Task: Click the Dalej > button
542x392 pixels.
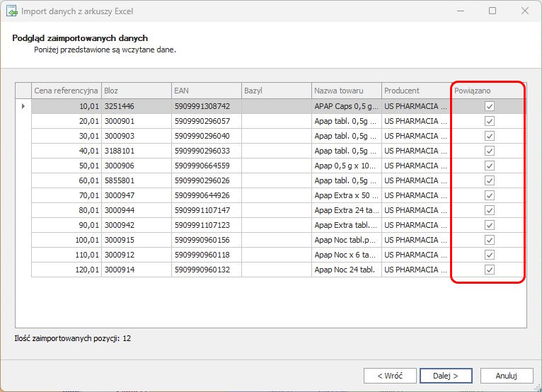Action: tap(446, 375)
